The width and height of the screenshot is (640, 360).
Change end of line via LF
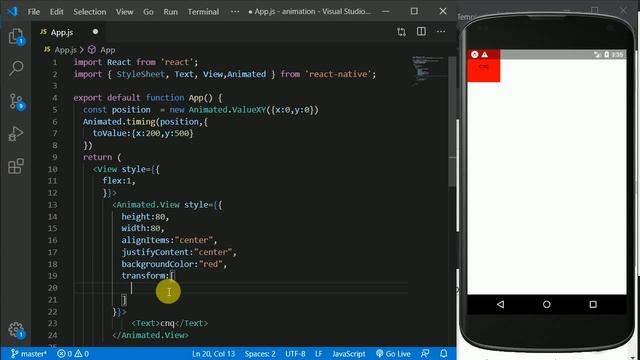[318, 353]
